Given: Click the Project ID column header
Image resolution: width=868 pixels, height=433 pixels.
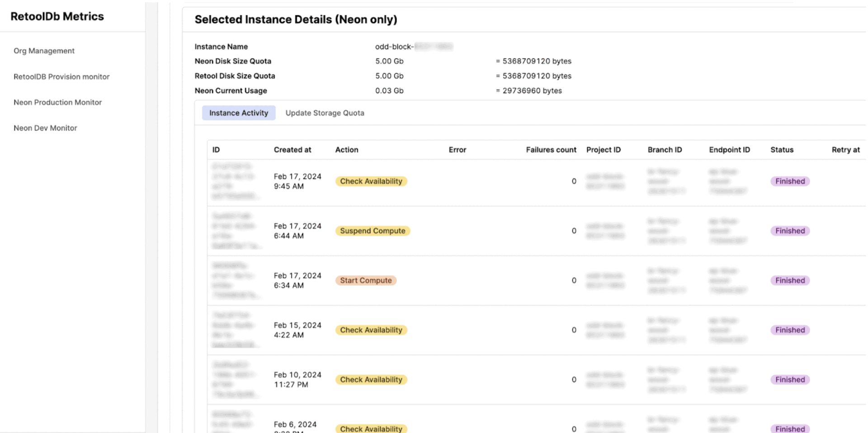Looking at the screenshot, I should (604, 149).
